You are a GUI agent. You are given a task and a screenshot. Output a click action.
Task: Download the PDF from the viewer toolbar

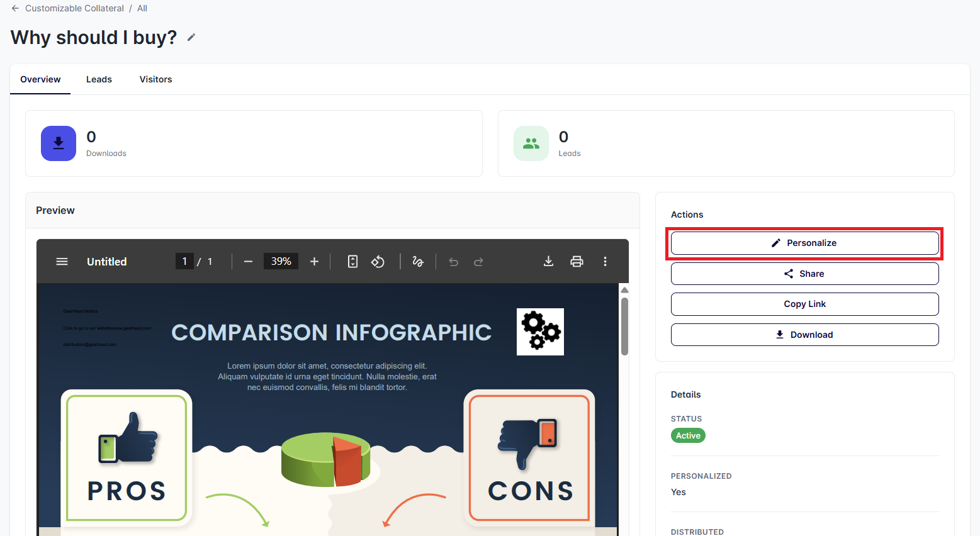point(548,262)
